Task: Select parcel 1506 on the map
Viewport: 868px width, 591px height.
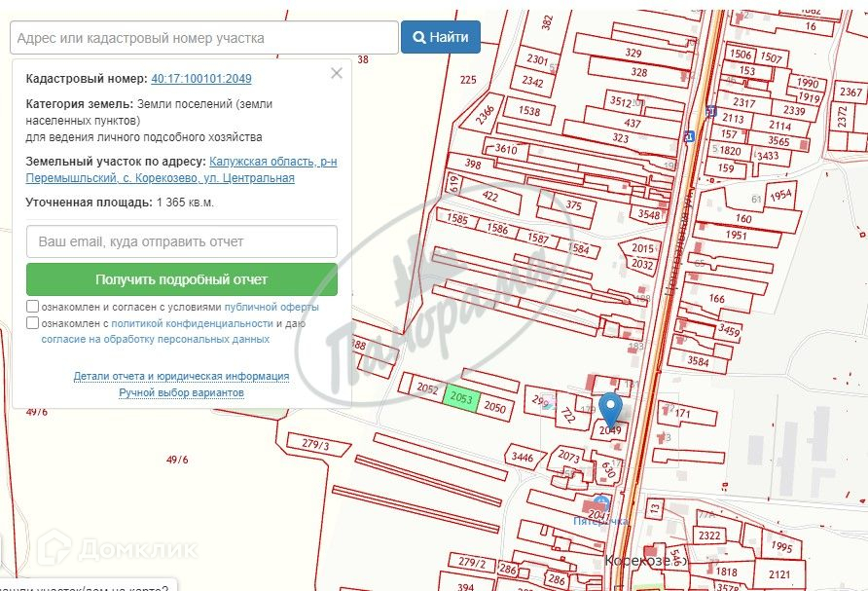Action: 741,54
